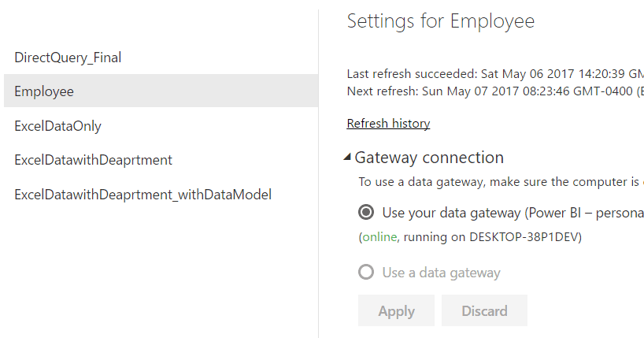The image size is (644, 338).
Task: Click the Settings for Employee heading
Action: pyautogui.click(x=441, y=21)
